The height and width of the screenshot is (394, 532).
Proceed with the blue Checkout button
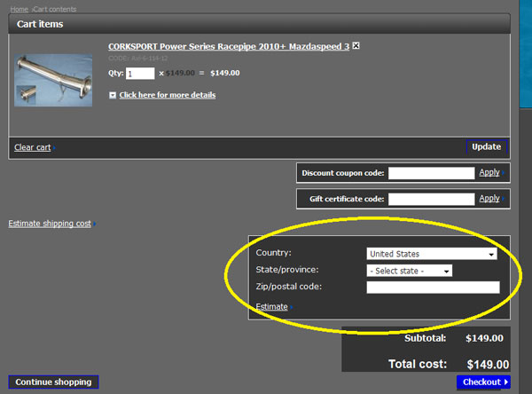coord(485,382)
